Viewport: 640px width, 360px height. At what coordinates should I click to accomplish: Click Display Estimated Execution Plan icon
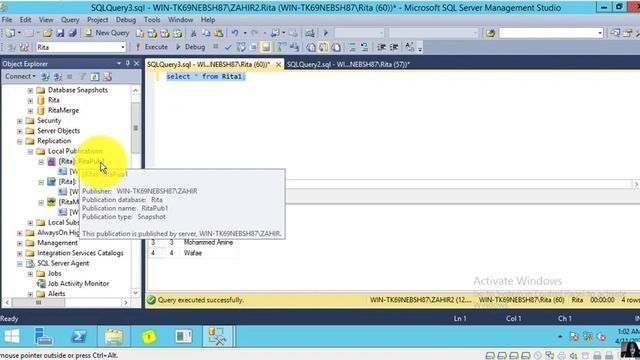click(x=241, y=47)
